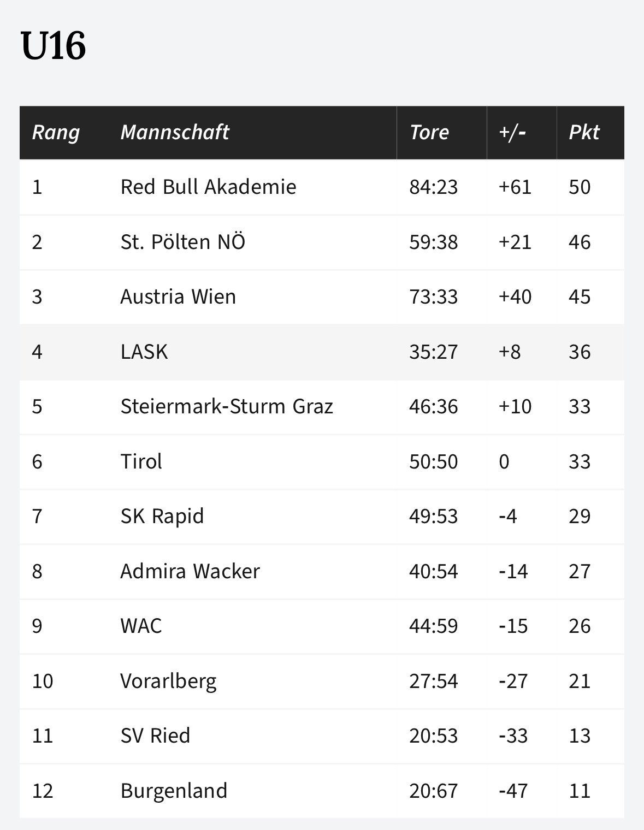Select the Red Bull Akademie team name
644x830 pixels.
[x=208, y=187]
